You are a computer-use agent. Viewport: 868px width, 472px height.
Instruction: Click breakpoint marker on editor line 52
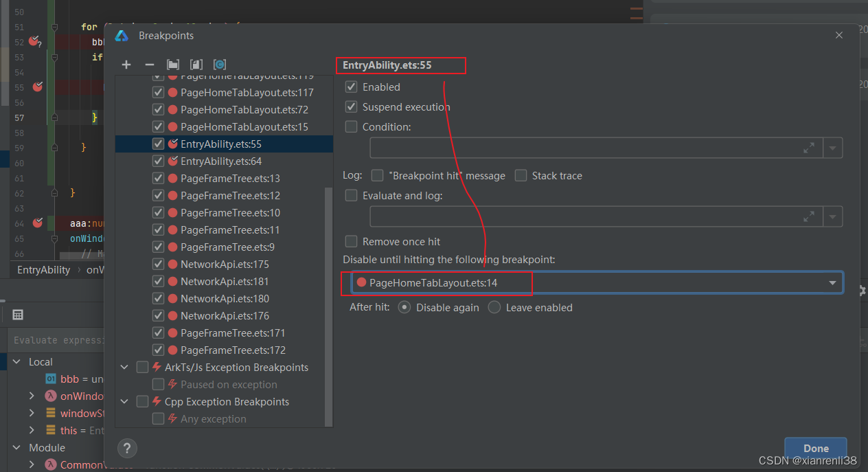(x=34, y=41)
